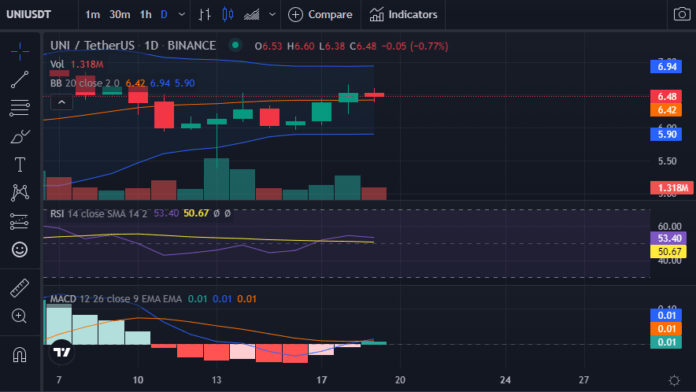Expand the chart style dropdown arrow
The width and height of the screenshot is (696, 392).
[x=272, y=15]
